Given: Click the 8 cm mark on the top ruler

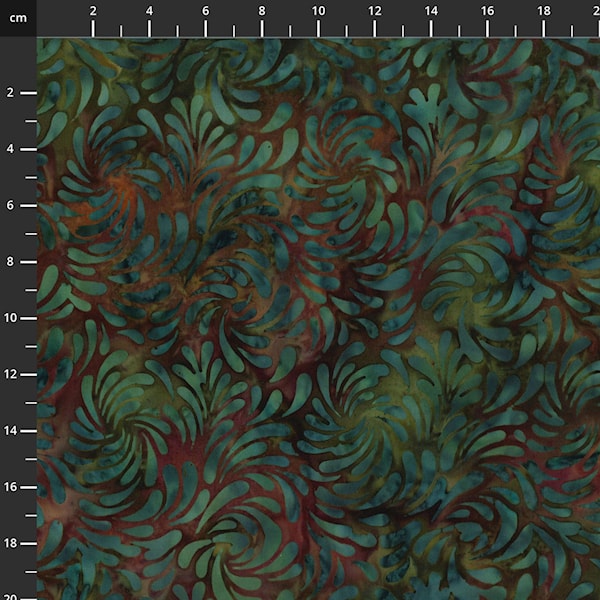Looking at the screenshot, I should (262, 11).
